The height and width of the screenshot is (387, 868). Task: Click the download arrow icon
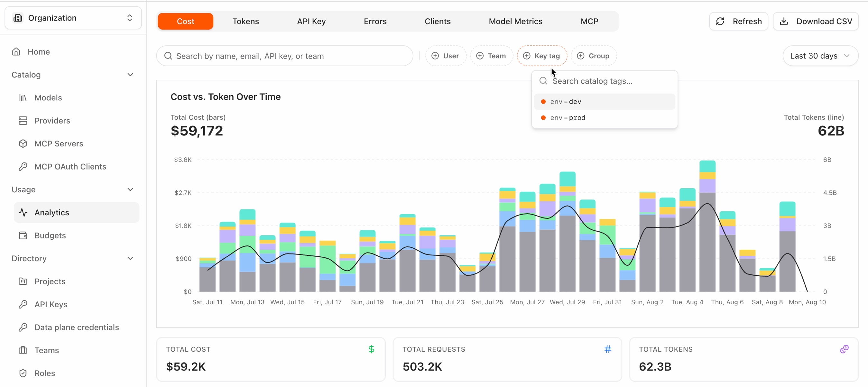pyautogui.click(x=784, y=21)
